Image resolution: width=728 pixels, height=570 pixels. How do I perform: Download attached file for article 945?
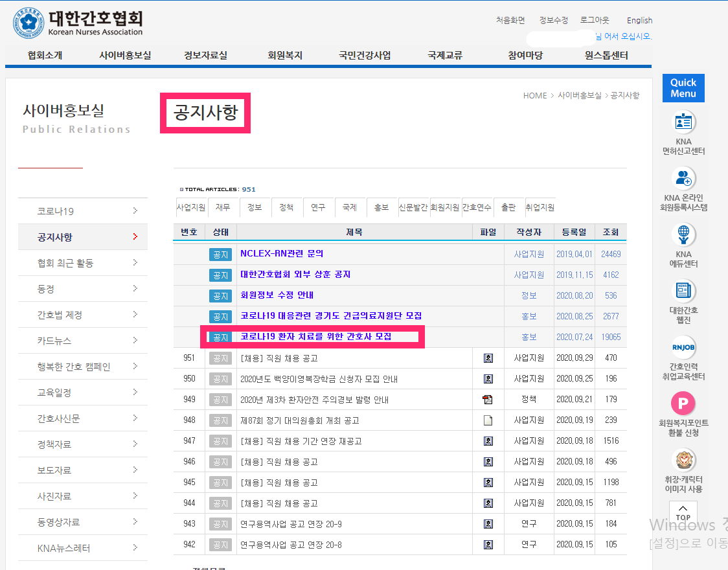[488, 483]
